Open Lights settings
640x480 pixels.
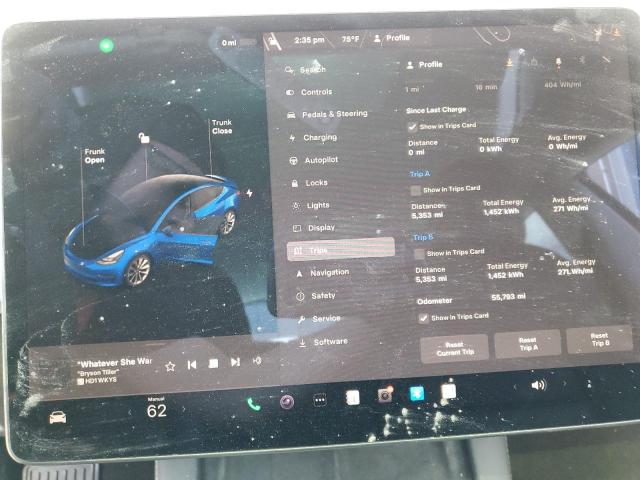(x=311, y=205)
